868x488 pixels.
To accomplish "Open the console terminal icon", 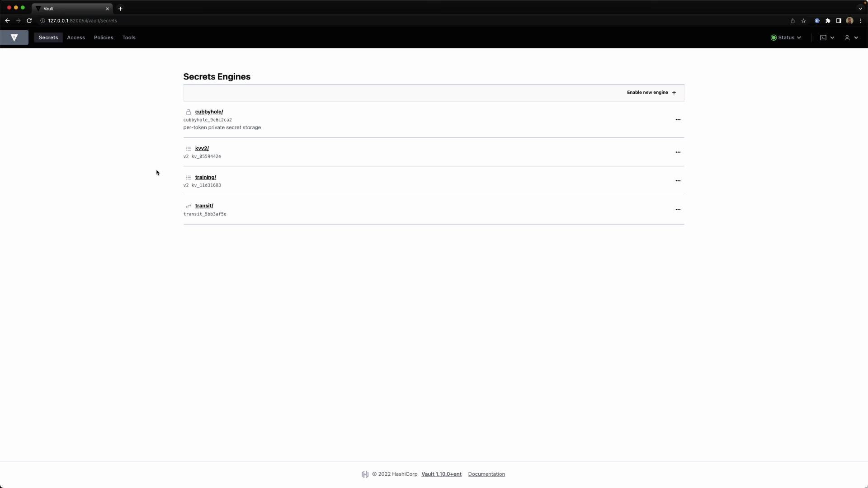I will (823, 38).
